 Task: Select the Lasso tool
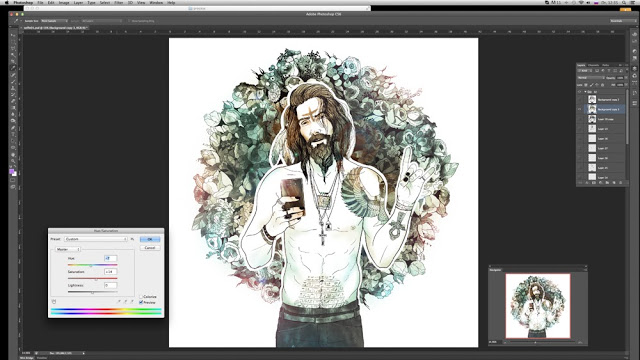click(13, 48)
